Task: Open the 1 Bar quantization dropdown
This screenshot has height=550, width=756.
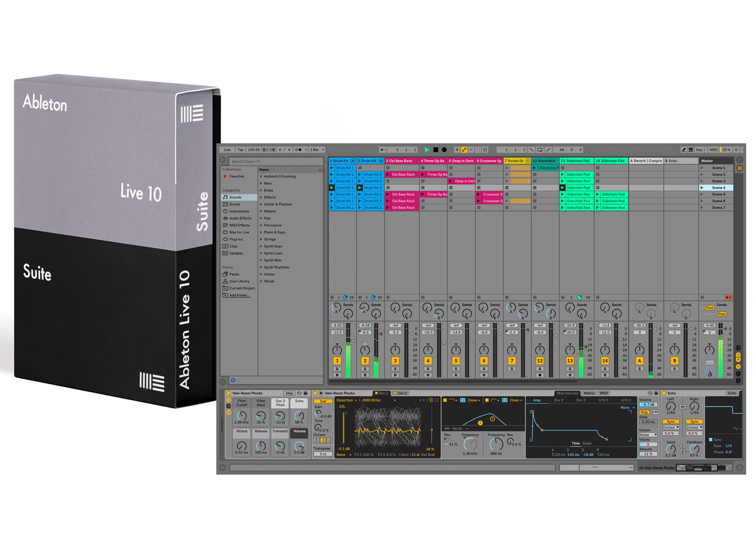Action: click(x=317, y=150)
